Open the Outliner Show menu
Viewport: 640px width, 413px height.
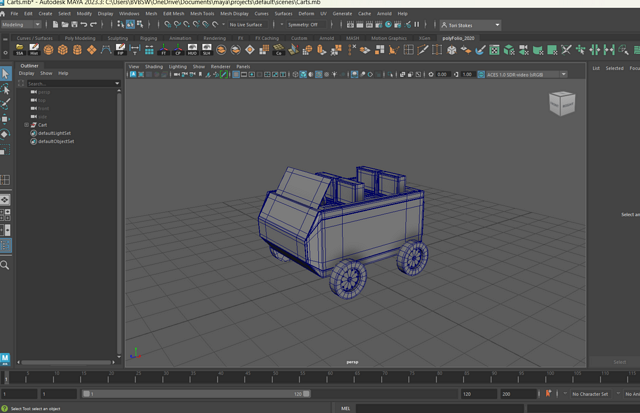click(46, 73)
